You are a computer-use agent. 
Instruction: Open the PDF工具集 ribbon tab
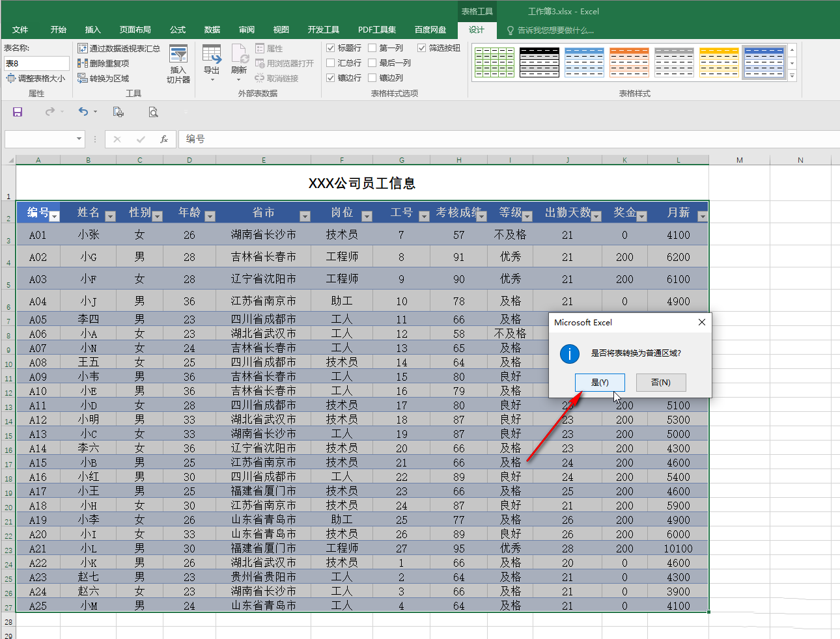377,30
